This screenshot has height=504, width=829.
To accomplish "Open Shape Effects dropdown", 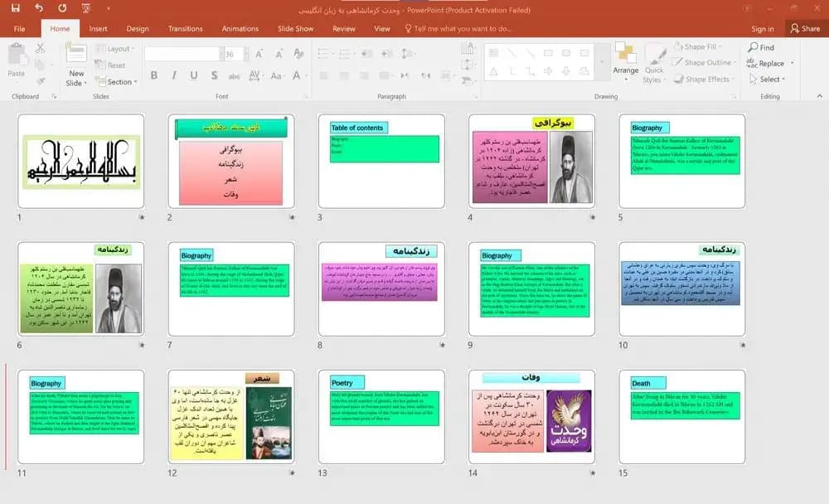I will point(705,79).
